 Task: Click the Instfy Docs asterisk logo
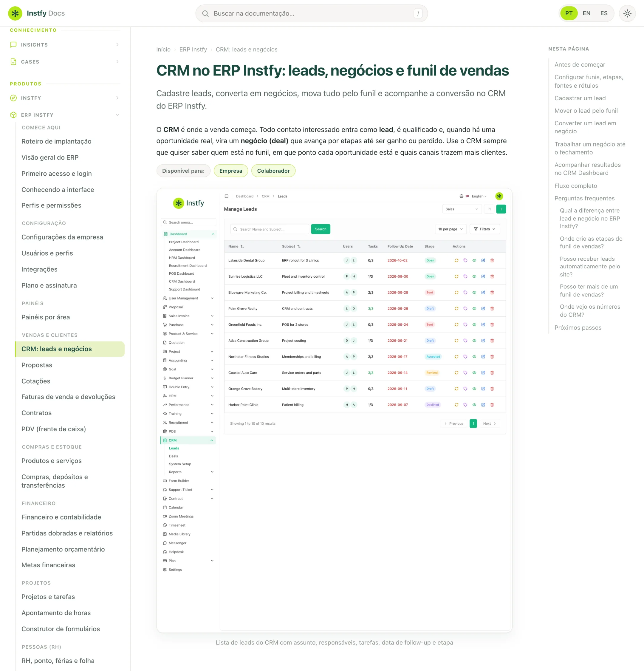click(15, 13)
